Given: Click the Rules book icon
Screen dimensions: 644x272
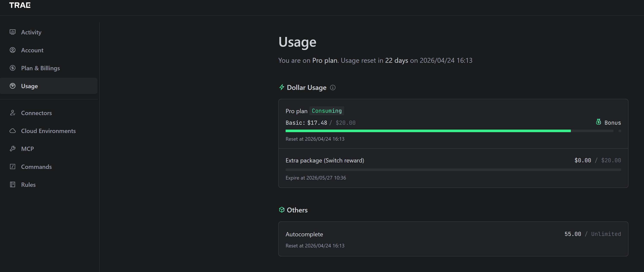Looking at the screenshot, I should coord(13,184).
